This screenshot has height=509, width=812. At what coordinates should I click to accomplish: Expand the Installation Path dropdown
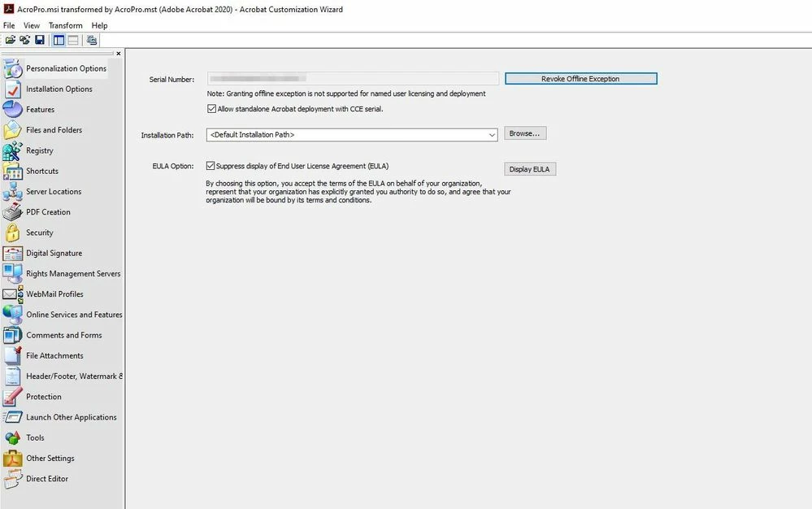pyautogui.click(x=492, y=135)
